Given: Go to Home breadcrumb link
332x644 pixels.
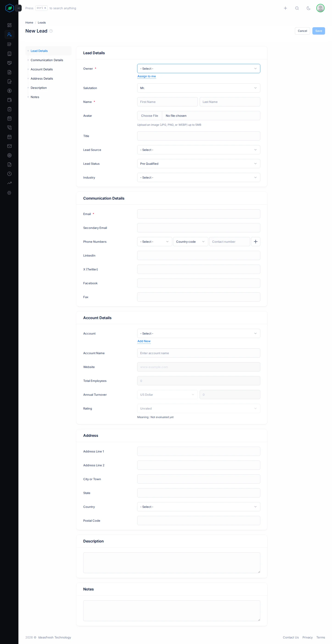Looking at the screenshot, I should 29,23.
